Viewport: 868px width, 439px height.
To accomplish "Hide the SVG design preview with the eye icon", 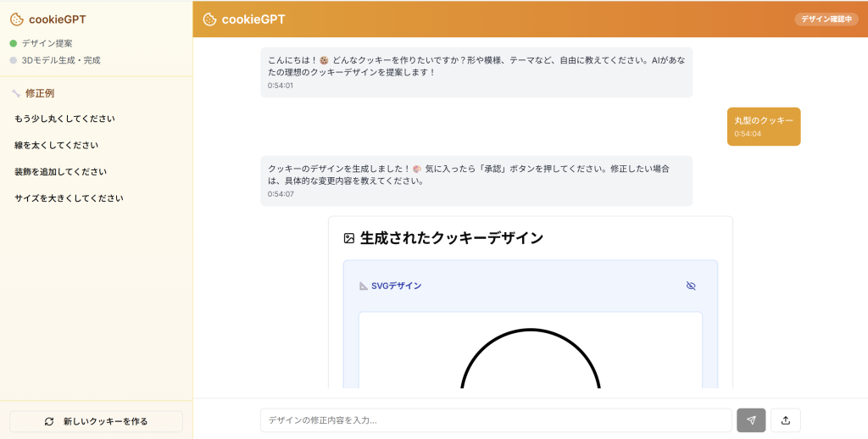I will coord(691,286).
